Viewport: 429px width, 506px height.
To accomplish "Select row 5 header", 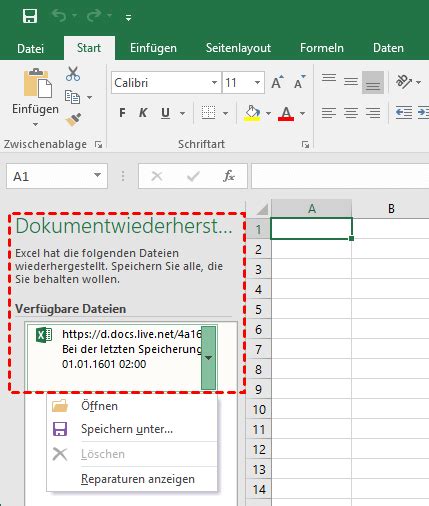I will (x=258, y=310).
